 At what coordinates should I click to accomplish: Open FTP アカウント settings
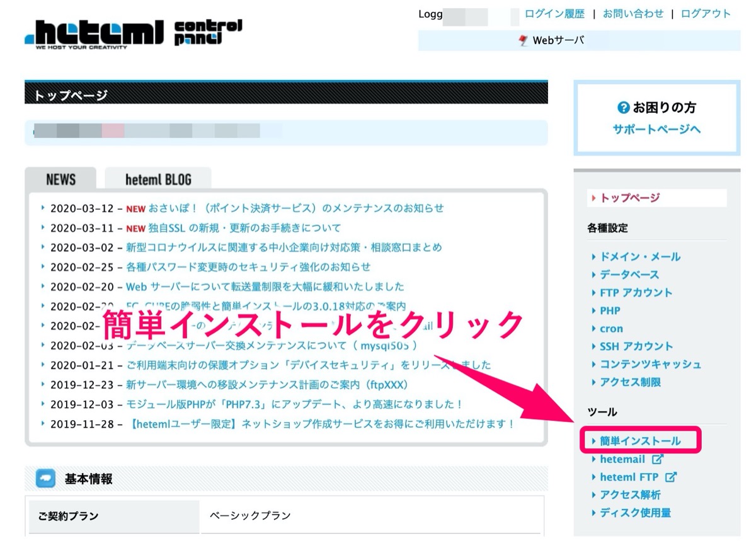pyautogui.click(x=636, y=293)
